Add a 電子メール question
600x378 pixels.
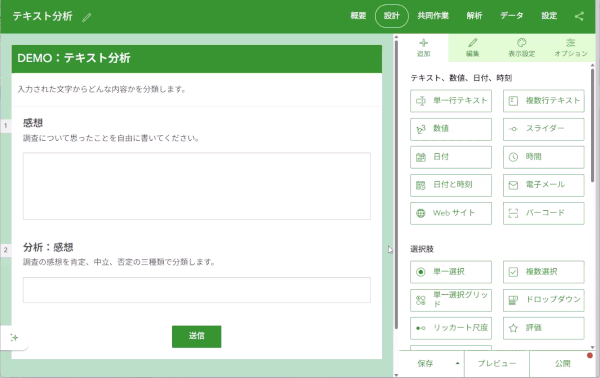543,185
